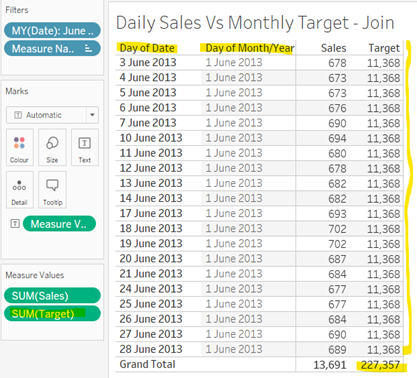Click the text icon in Automatic mark type box
The height and width of the screenshot is (378, 417).
tap(18, 115)
